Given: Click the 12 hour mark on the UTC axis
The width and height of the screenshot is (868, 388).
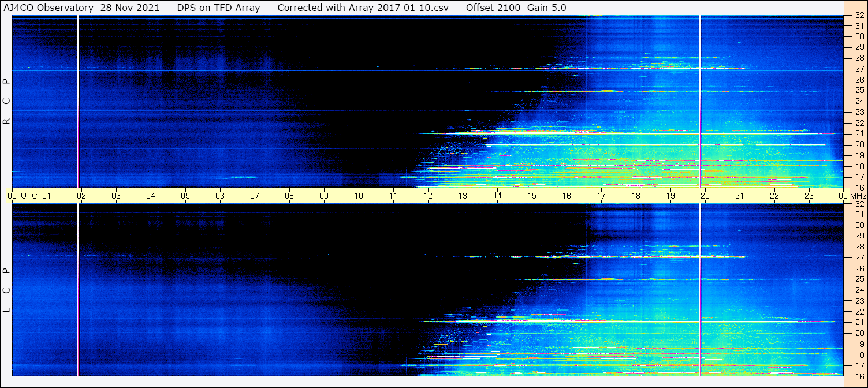Looking at the screenshot, I should 428,196.
